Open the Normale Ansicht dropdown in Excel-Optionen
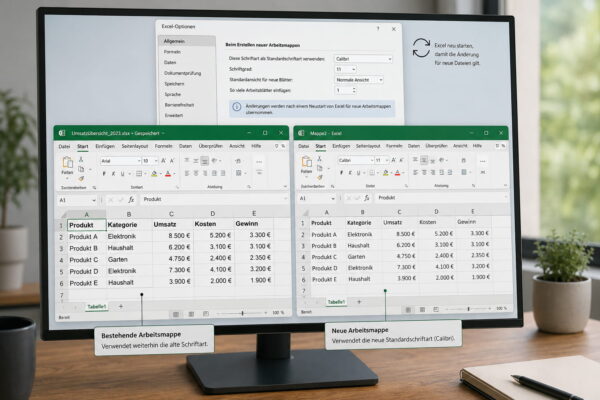 (359, 80)
